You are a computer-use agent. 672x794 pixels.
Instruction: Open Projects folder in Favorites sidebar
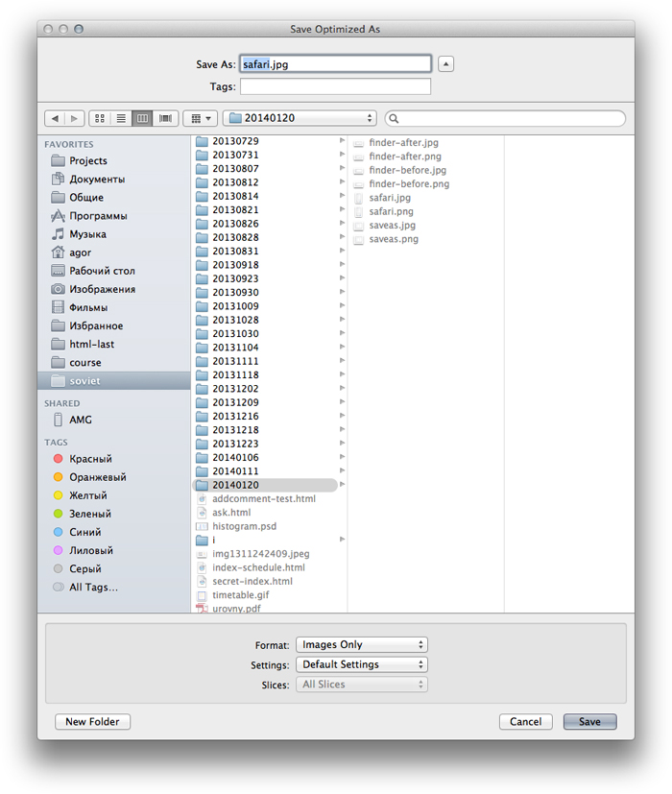pos(87,160)
